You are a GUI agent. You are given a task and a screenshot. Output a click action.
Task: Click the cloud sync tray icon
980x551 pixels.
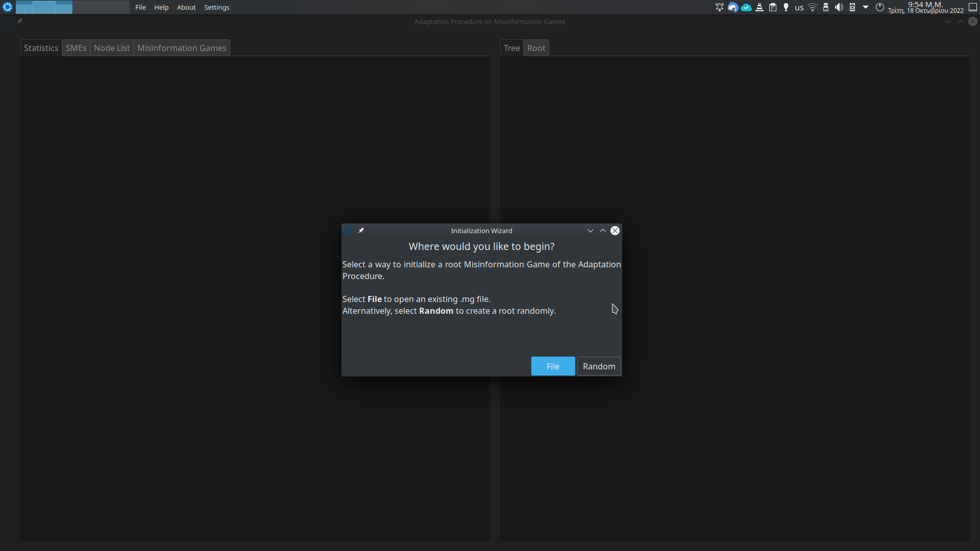(x=746, y=7)
